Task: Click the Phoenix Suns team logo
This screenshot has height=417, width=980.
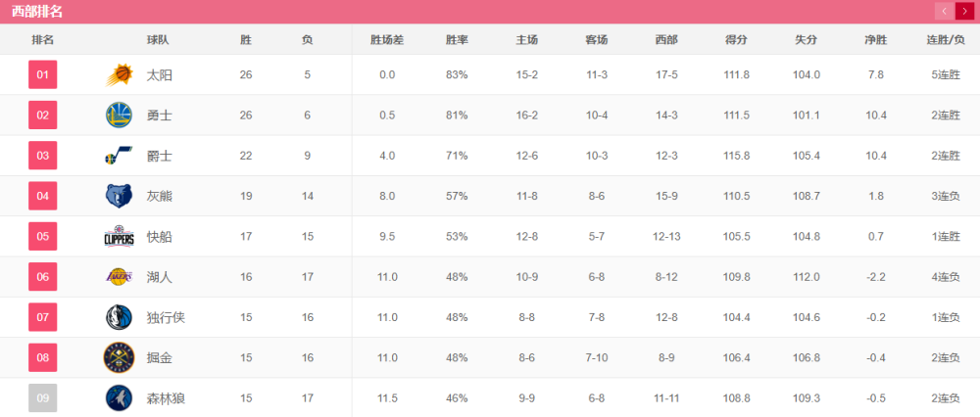Action: click(x=119, y=74)
